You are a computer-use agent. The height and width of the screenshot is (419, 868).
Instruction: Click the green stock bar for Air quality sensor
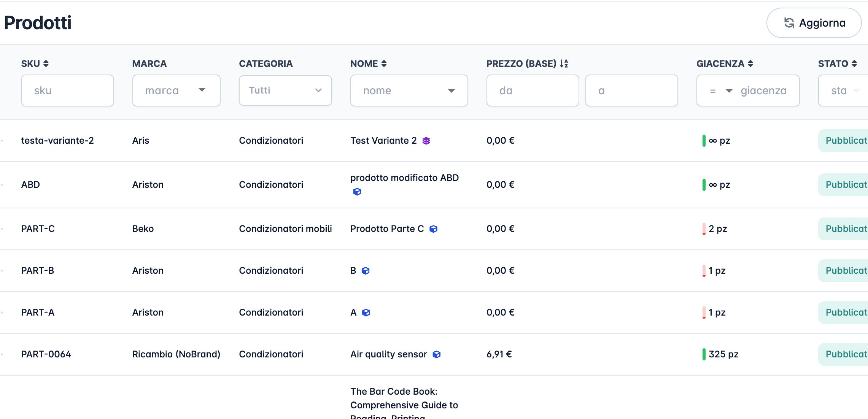[705, 354]
